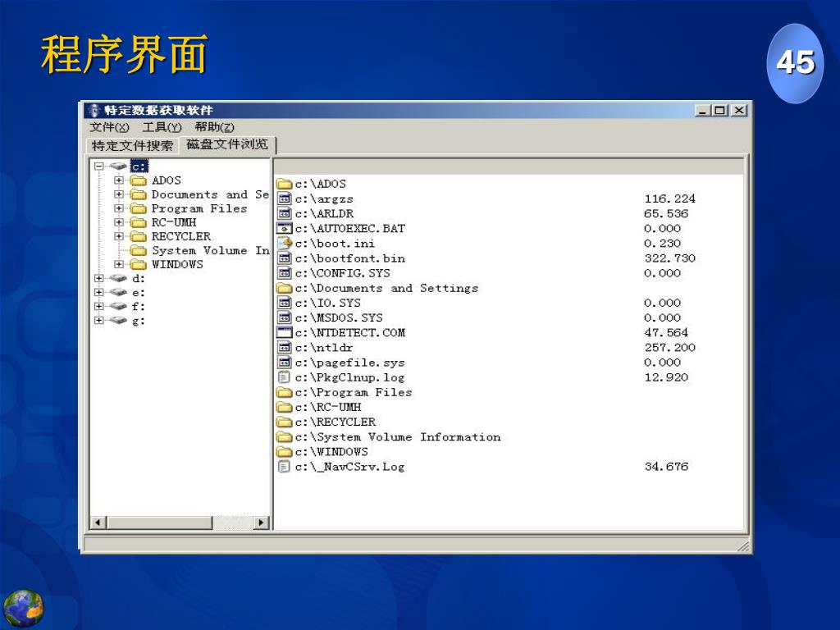The image size is (840, 630).
Task: Expand the ADOS folder node
Action: [x=119, y=180]
